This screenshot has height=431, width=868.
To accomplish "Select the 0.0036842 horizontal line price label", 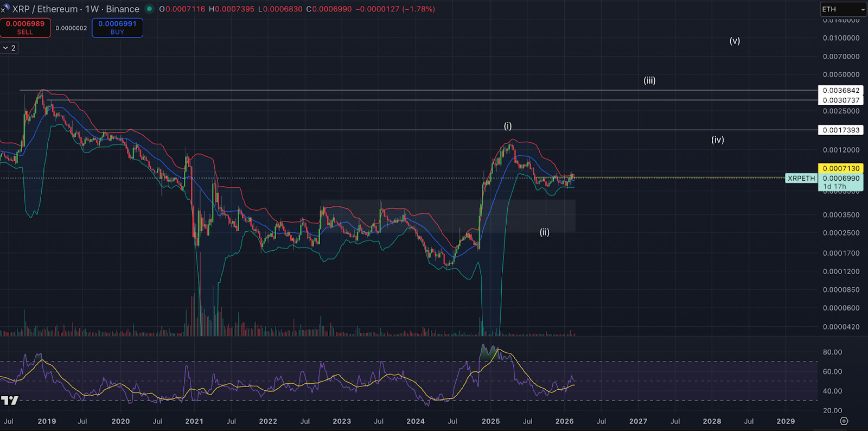I will (840, 91).
